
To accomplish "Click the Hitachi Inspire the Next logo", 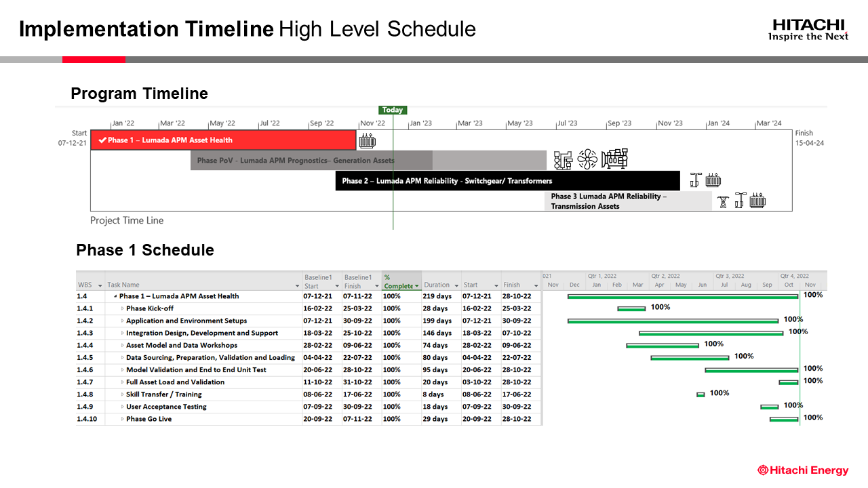I will 808,30.
